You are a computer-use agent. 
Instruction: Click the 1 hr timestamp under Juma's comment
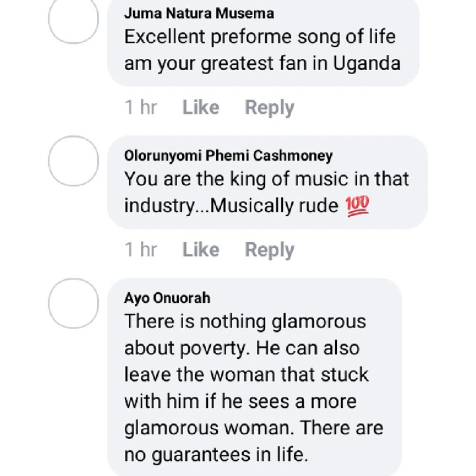pyautogui.click(x=141, y=107)
